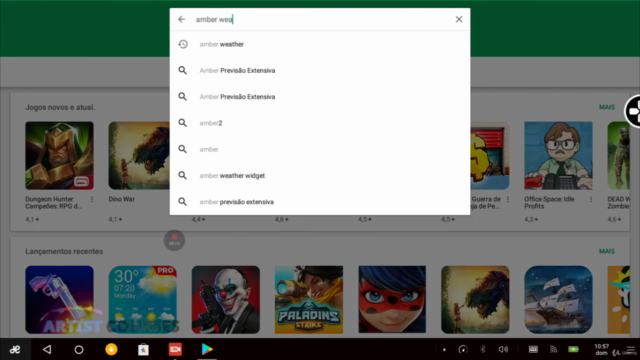
Task: Click the taskbar back triangle button
Action: click(47, 349)
